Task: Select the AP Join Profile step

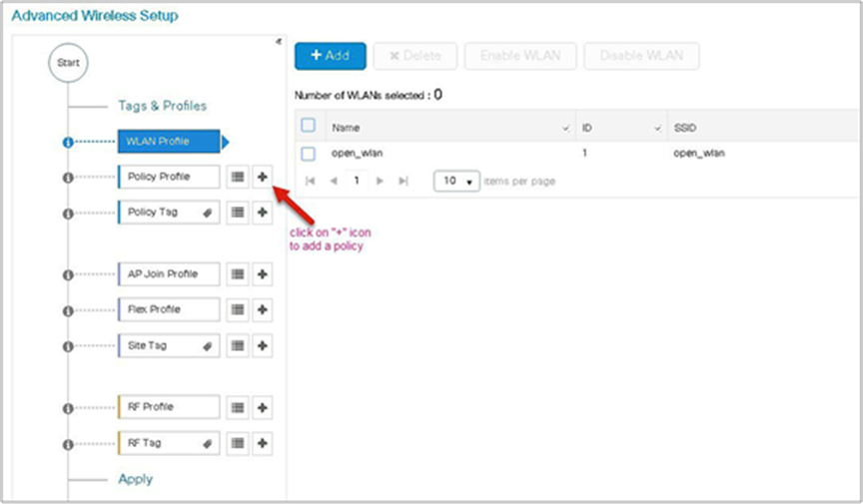Action: 169,274
